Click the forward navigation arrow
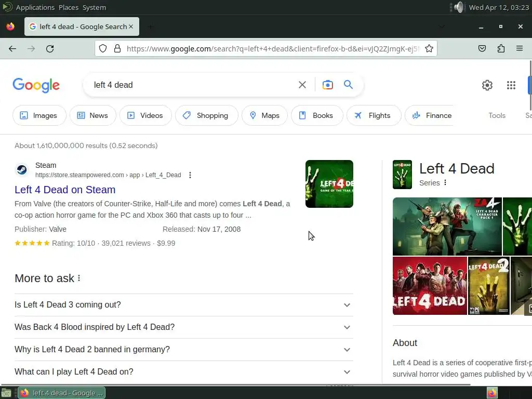Screen dimensions: 532x399 click(31, 49)
